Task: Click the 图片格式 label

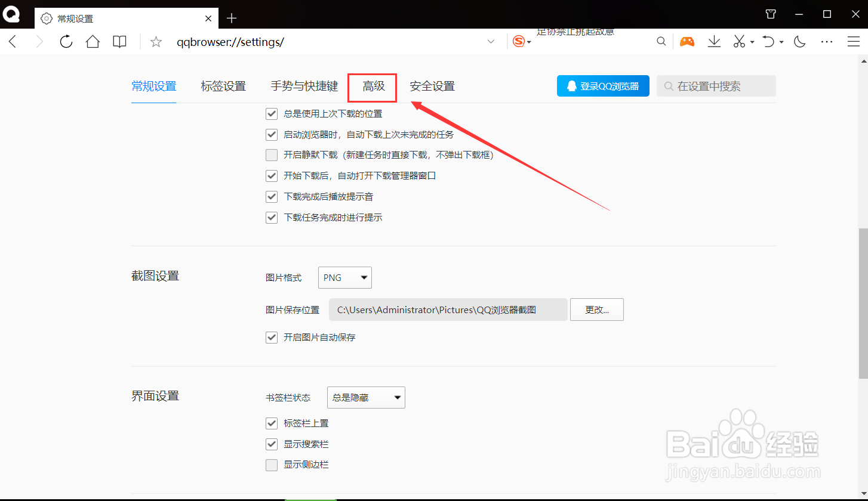Action: coord(284,278)
